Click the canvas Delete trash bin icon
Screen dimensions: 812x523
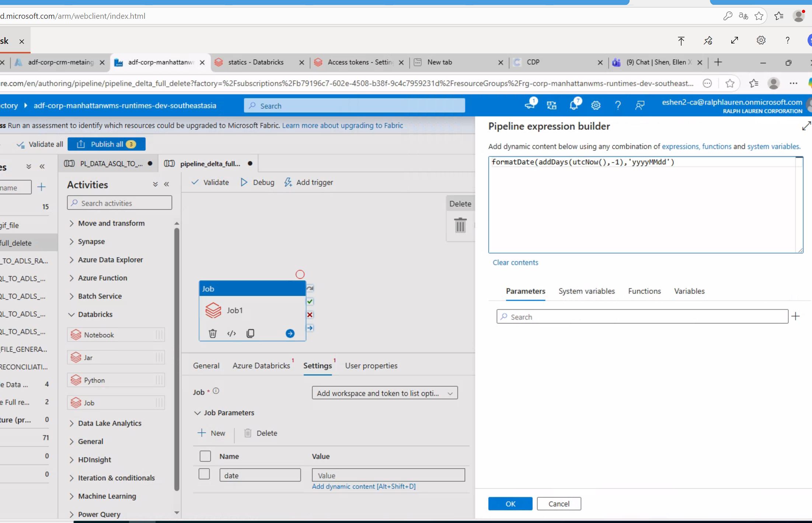460,225
